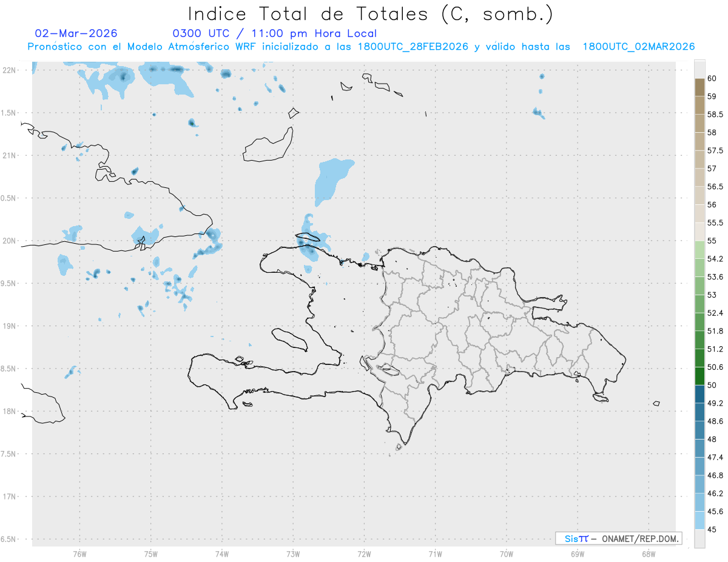Click the legend value '51.8'

point(715,331)
